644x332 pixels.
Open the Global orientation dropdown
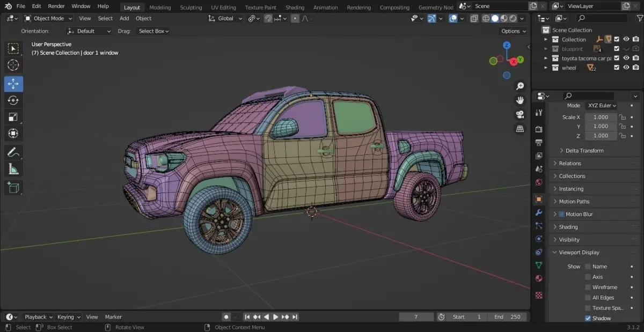pos(225,18)
